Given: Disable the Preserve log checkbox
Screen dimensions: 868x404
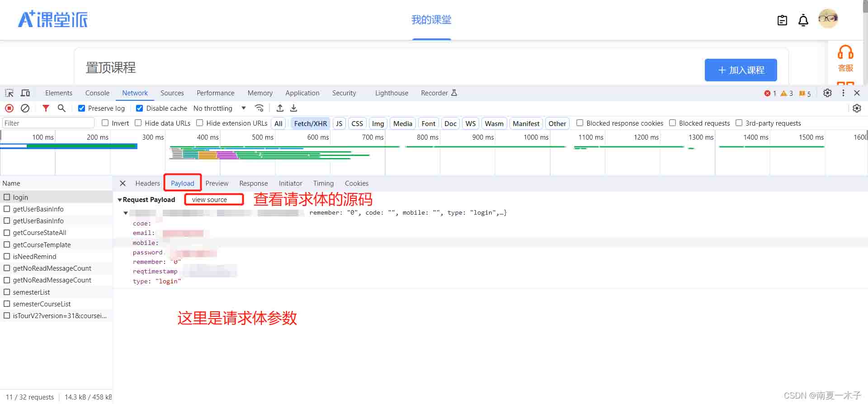Looking at the screenshot, I should 82,108.
